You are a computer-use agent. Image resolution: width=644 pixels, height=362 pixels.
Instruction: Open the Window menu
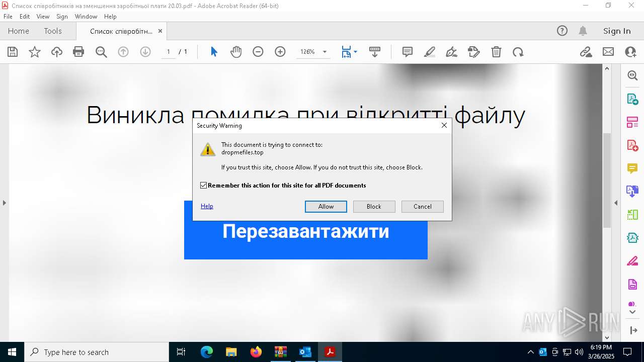coord(86,17)
